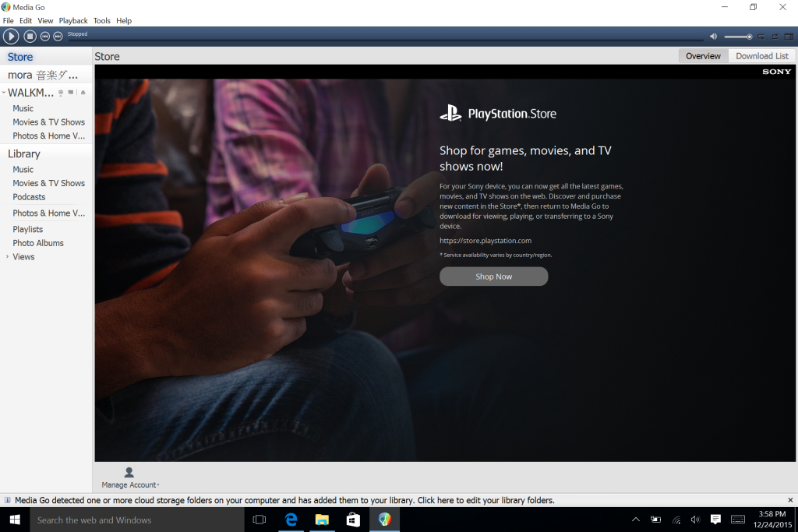This screenshot has width=798, height=532.
Task: Eject the WALKMAN device
Action: 83,93
